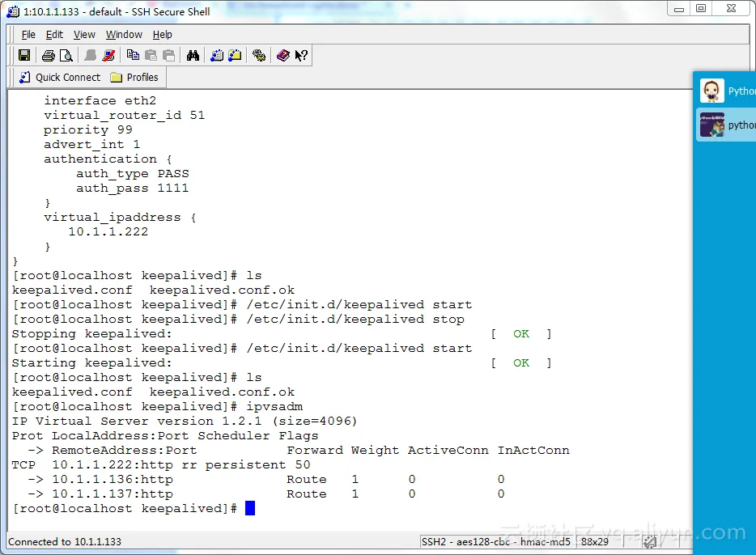
Task: Click the Copy icon in the toolbar
Action: 133,56
